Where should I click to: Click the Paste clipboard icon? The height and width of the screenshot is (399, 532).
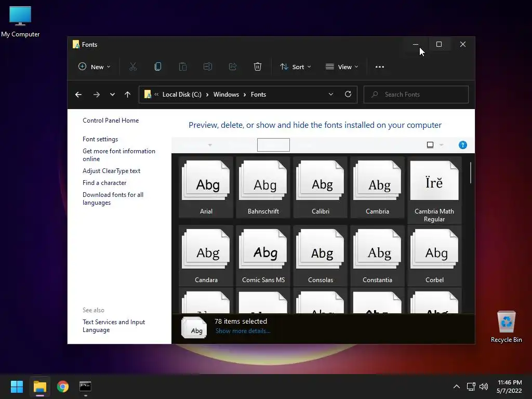[x=183, y=67]
